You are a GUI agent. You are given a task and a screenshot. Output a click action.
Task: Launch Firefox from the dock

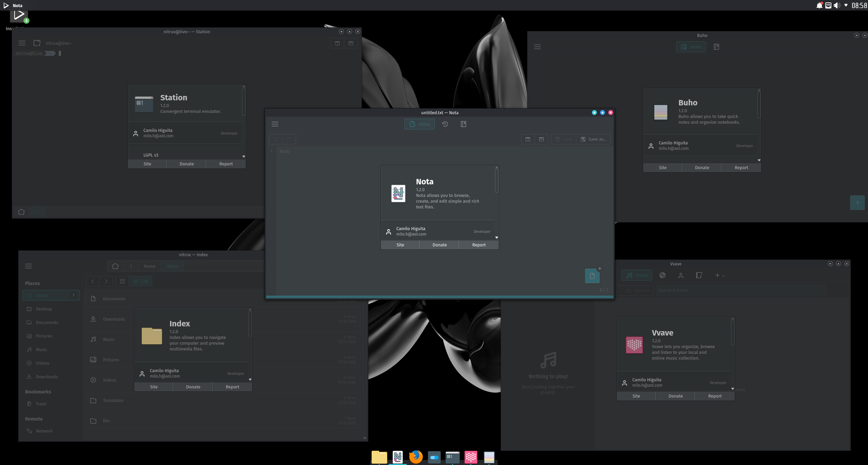click(416, 457)
